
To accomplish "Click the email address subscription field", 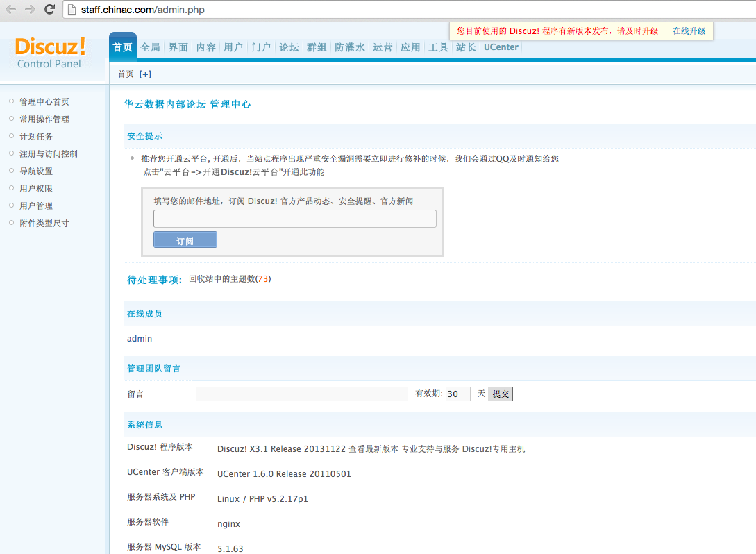I will tap(295, 219).
